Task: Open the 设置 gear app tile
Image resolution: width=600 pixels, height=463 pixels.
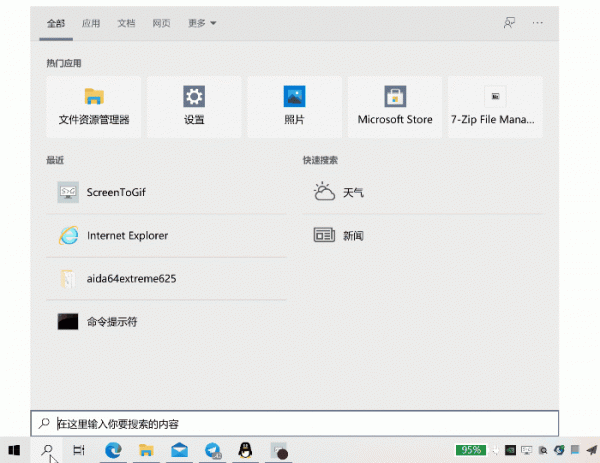Action: point(194,107)
